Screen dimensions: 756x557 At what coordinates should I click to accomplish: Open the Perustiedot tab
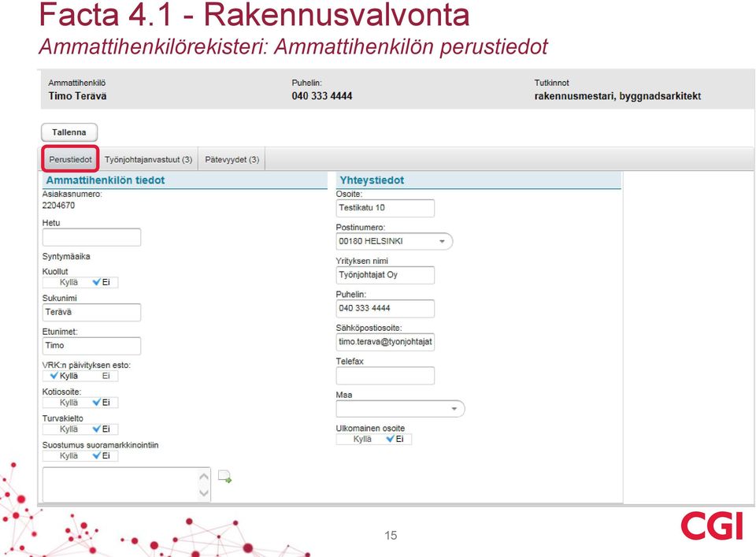coord(70,159)
